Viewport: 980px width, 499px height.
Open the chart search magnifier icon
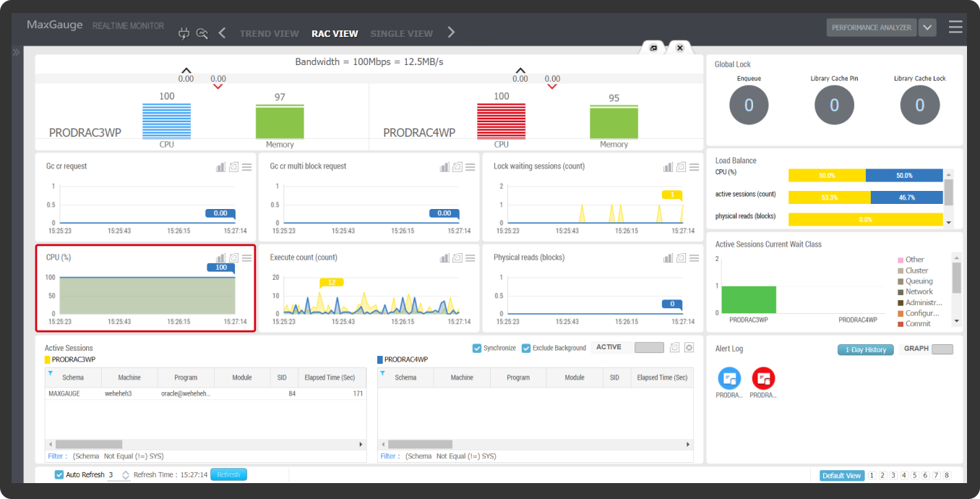(x=202, y=33)
